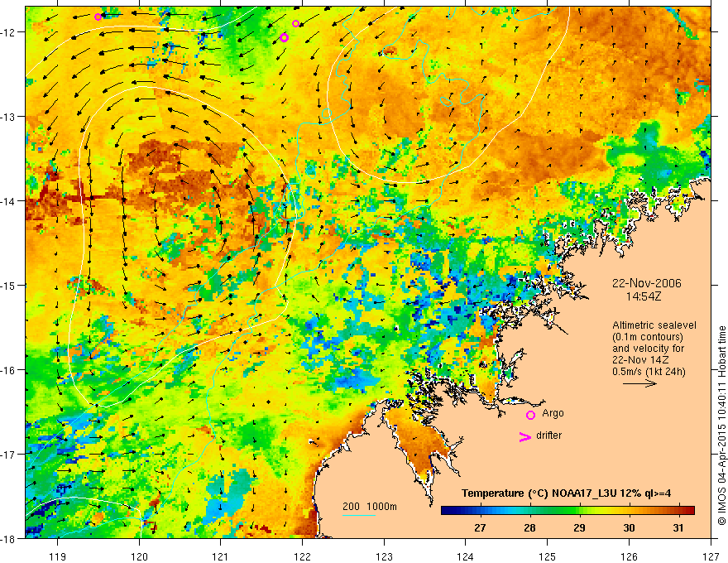Click longitude axis label 119
728x563 pixels.
58,557
